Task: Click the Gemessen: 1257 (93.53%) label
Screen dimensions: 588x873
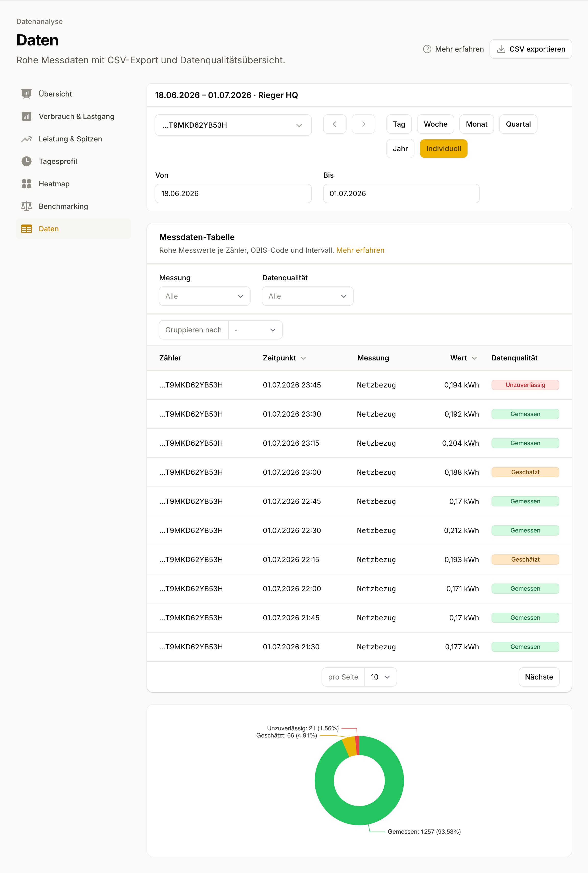Action: pyautogui.click(x=424, y=832)
